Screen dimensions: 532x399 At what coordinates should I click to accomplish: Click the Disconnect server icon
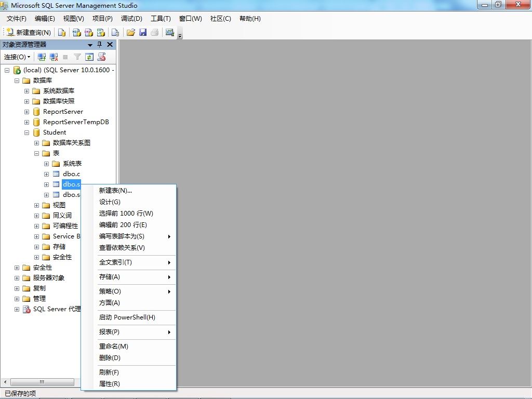pos(54,57)
